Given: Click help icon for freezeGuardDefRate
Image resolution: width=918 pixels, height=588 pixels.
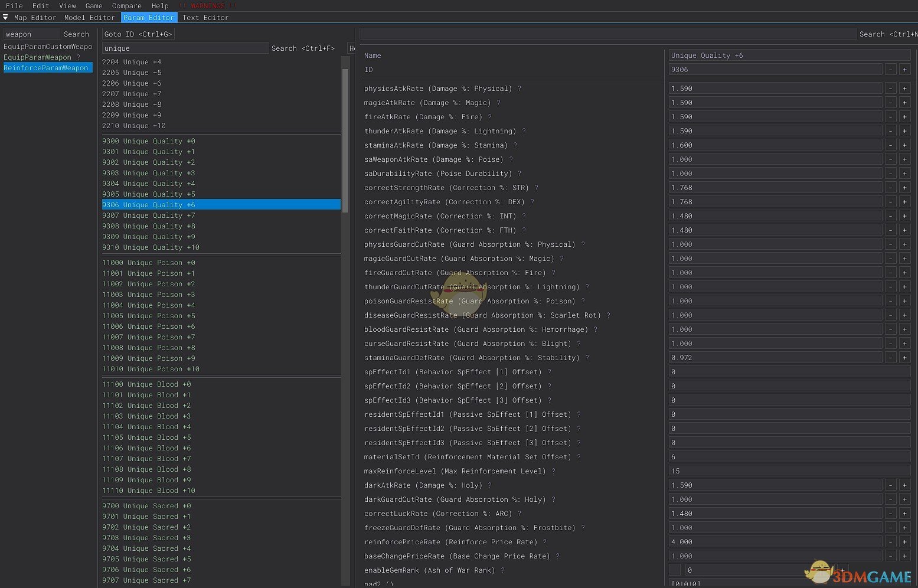Looking at the screenshot, I should pyautogui.click(x=583, y=528).
